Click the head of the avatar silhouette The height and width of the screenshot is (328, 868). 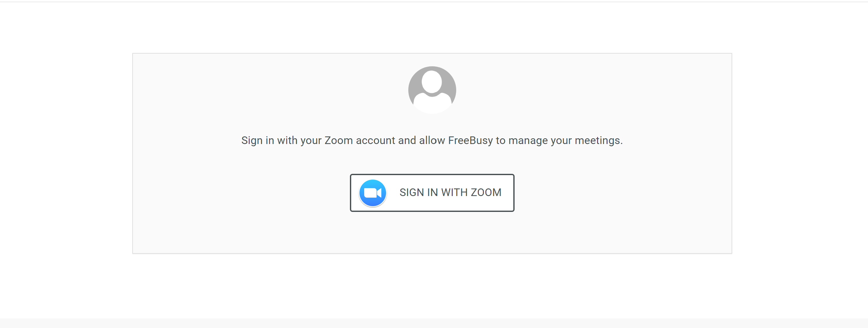432,82
